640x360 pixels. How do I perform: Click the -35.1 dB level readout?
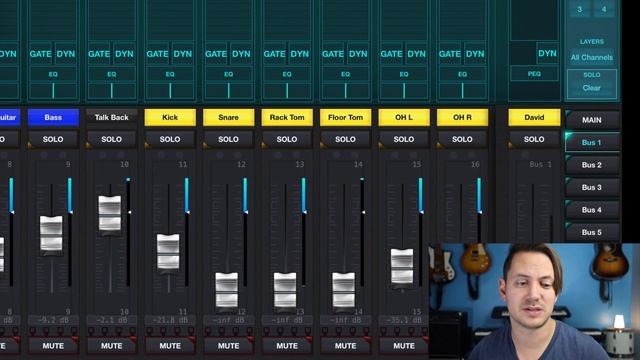tap(404, 320)
